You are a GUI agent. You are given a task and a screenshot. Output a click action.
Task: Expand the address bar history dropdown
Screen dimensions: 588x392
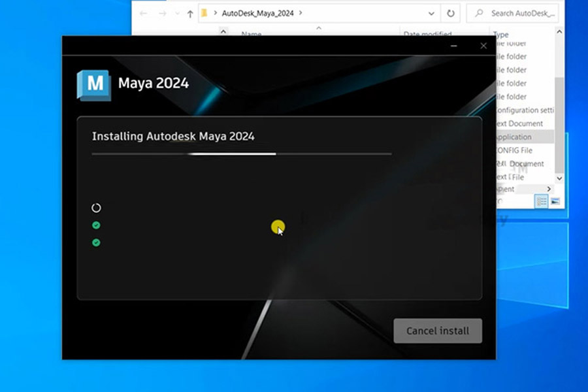coord(431,14)
